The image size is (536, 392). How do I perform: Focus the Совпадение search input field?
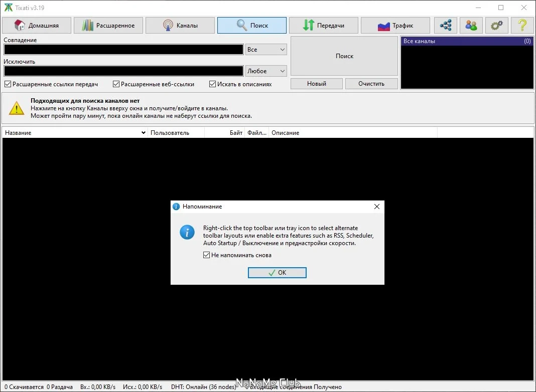(124, 50)
